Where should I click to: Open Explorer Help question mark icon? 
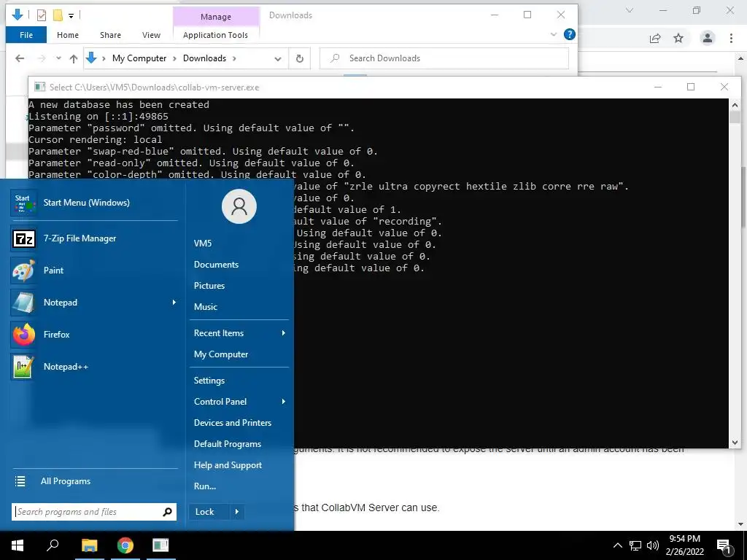click(x=569, y=34)
